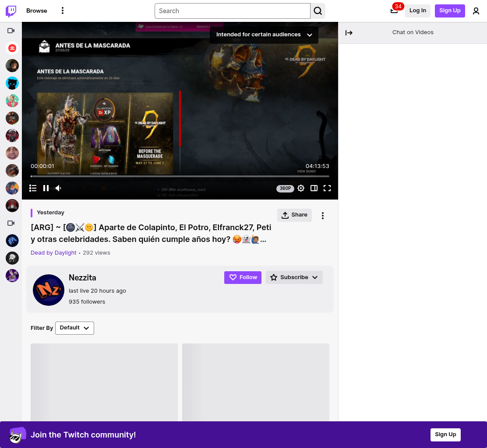487x448 pixels.
Task: Open the man in pink suit avatar
Action: [12, 101]
